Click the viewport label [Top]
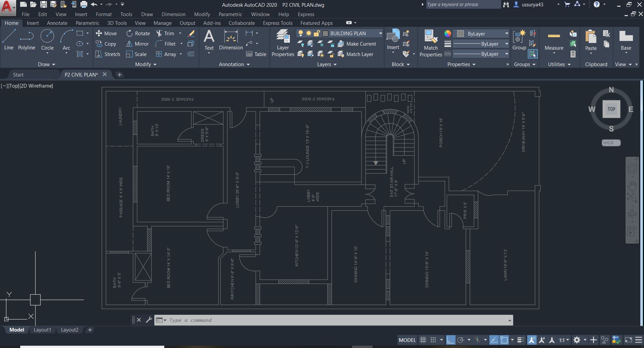Image resolution: width=644 pixels, height=348 pixels. 14,86
